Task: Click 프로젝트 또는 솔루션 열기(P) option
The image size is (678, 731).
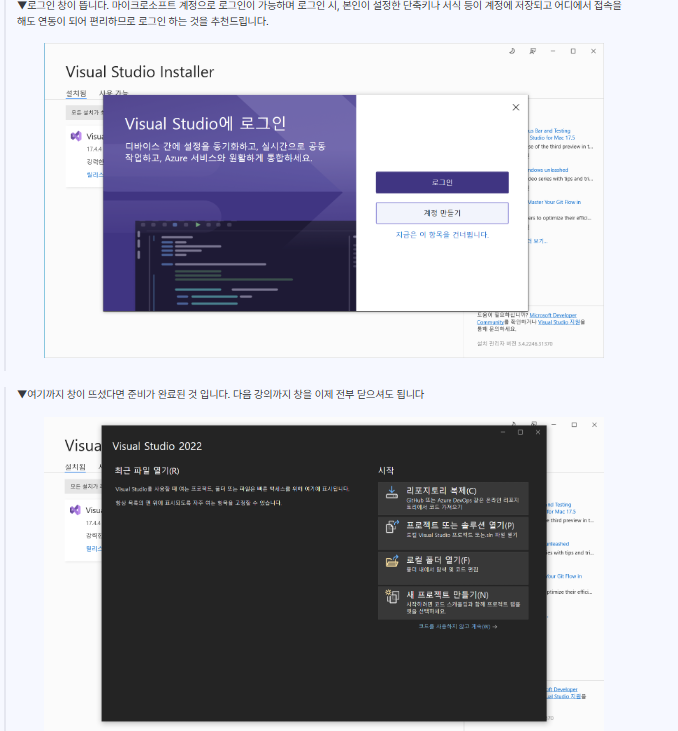Action: pyautogui.click(x=453, y=533)
